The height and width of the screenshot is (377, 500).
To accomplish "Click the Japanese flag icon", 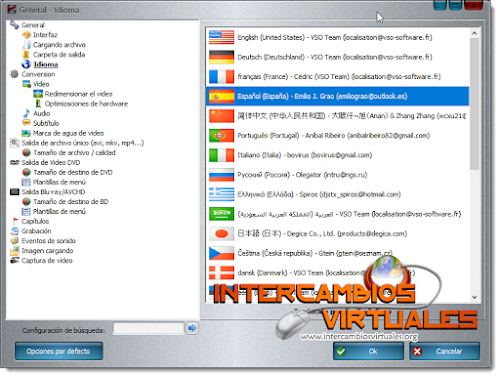I will point(221,234).
